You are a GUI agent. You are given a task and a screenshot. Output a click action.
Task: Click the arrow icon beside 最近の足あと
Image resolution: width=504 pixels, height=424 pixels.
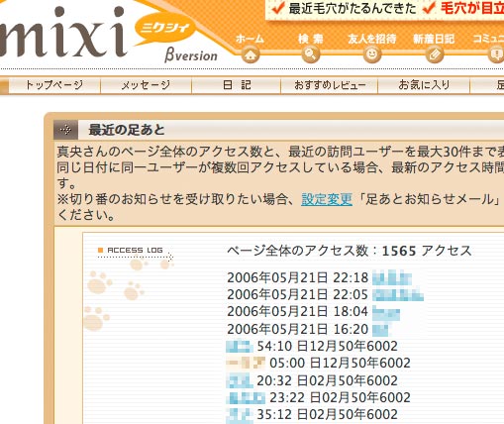[x=65, y=130]
